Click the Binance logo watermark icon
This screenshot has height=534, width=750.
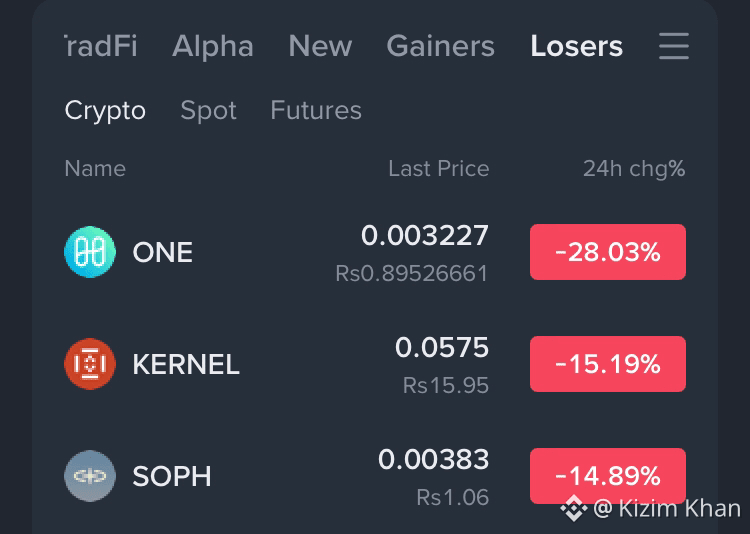coord(574,508)
